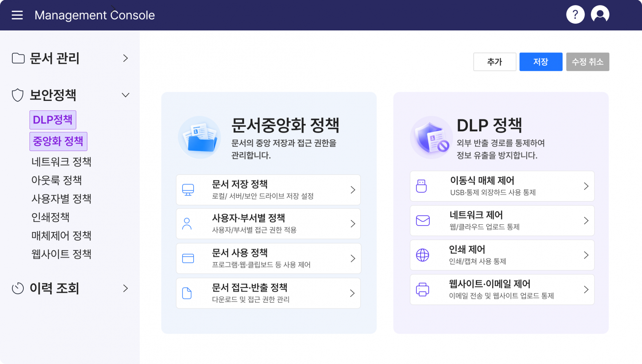The height and width of the screenshot is (364, 642).
Task: Select the 웹사이트 정책 sidebar item
Action: pyautogui.click(x=61, y=254)
